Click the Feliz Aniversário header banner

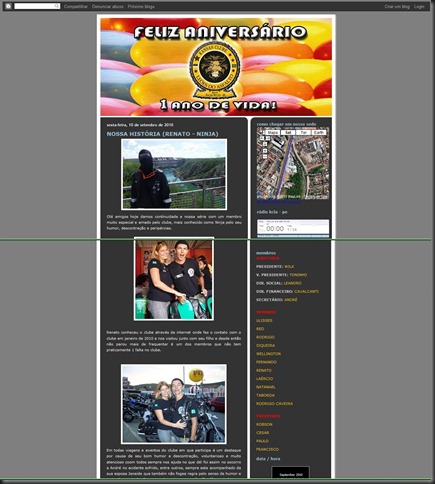(216, 67)
